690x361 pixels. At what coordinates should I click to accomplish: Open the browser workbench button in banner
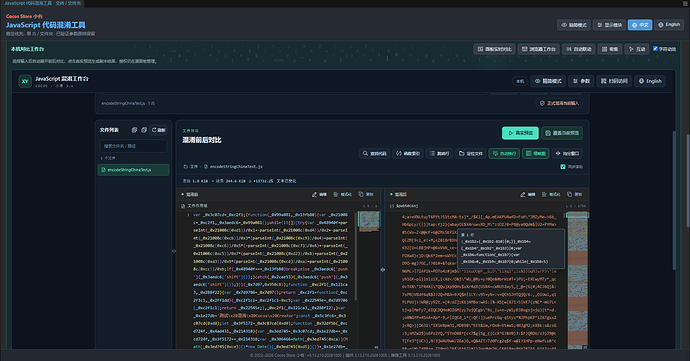coord(538,49)
